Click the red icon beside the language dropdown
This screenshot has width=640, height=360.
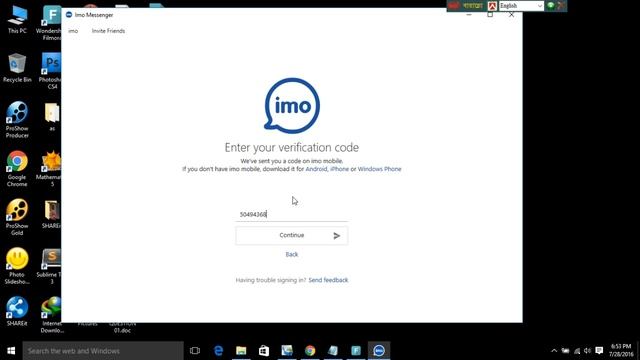(x=492, y=6)
